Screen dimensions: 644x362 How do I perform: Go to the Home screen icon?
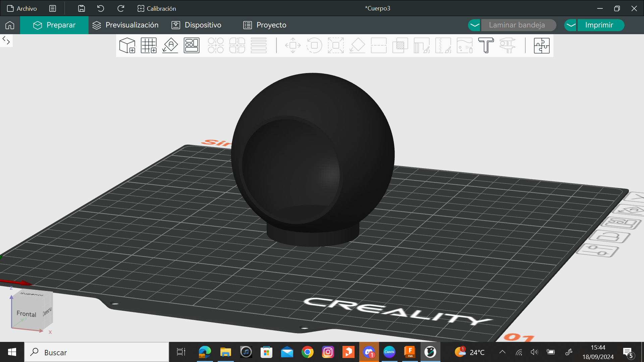(x=10, y=25)
